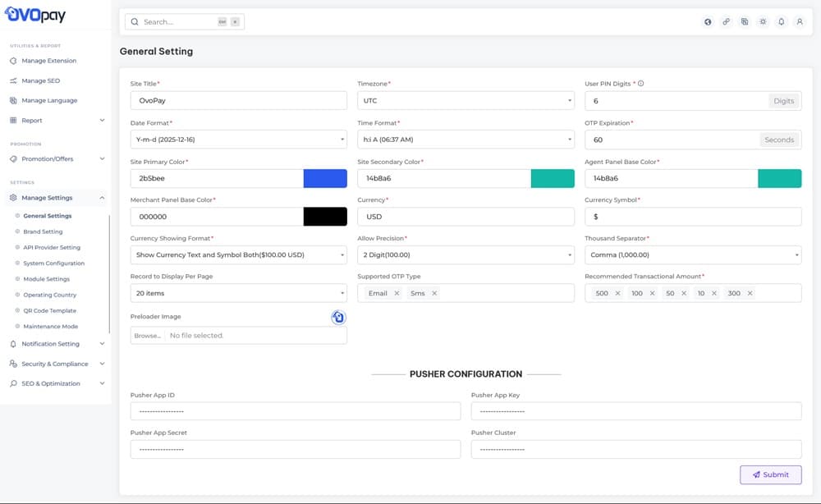821x504 pixels.
Task: Click the Site Primary Color blue swatch
Action: click(x=325, y=178)
